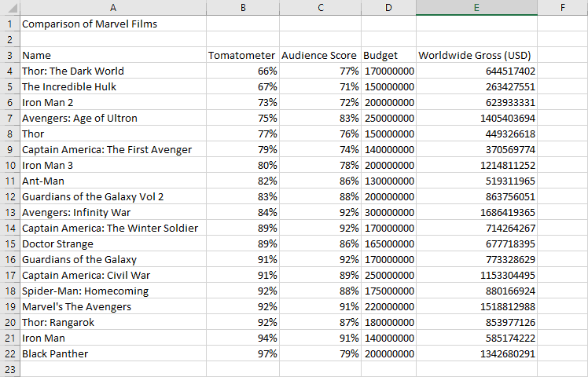
Task: Select Iron Man 2 Tomatometer cell 73%
Action: pyautogui.click(x=243, y=103)
